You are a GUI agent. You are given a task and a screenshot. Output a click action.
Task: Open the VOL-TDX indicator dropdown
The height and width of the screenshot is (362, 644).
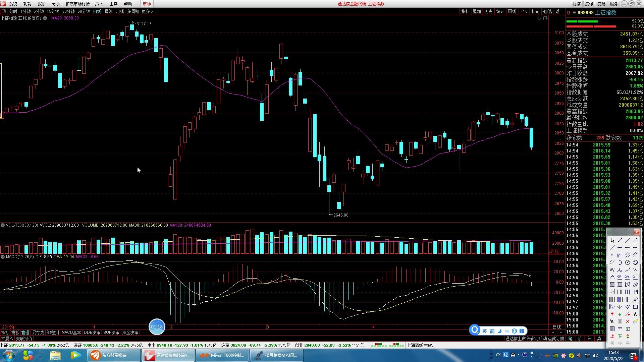tap(3, 225)
